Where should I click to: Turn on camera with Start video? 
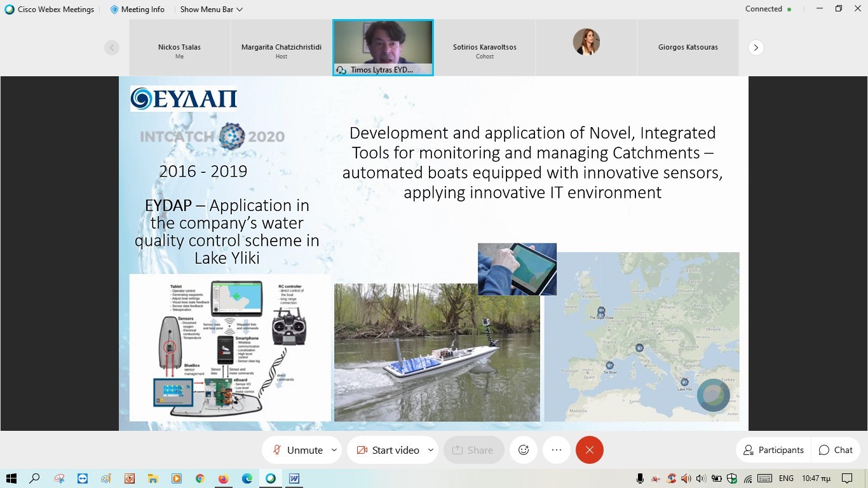[388, 450]
